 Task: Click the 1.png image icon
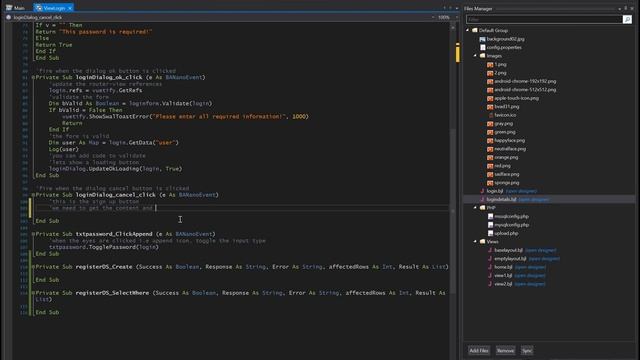click(x=490, y=64)
